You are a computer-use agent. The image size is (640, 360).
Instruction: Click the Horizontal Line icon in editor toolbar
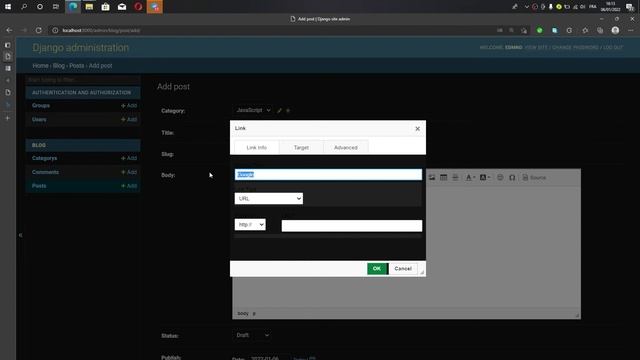click(456, 178)
